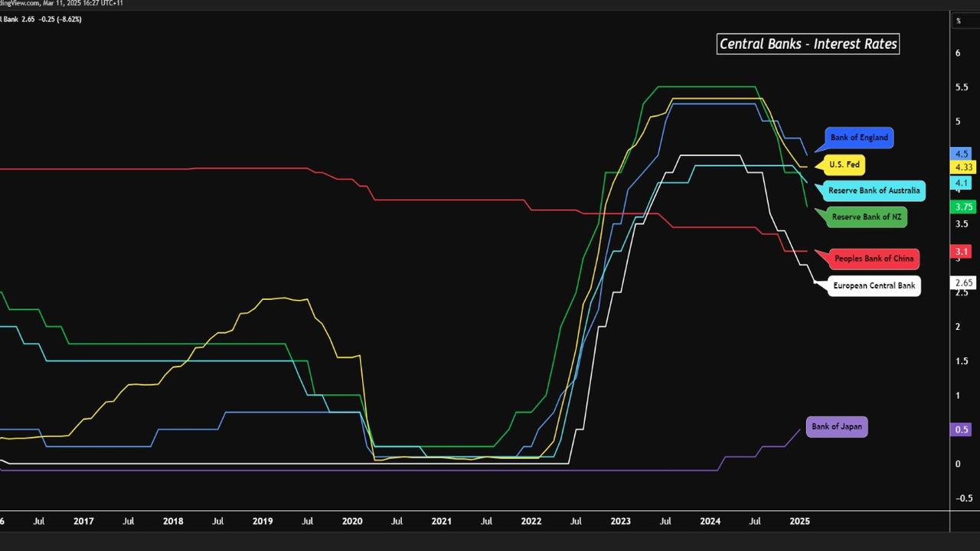Click the 2021 time axis label

click(x=442, y=521)
